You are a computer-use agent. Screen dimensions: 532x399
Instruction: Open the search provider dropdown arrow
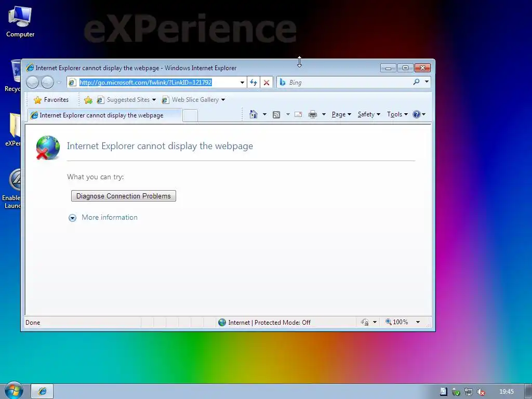pos(427,82)
